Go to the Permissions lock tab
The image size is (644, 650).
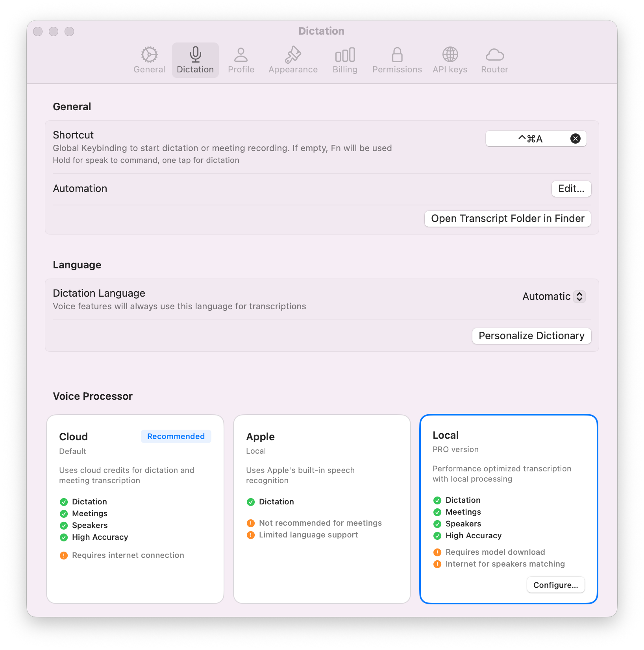click(x=397, y=60)
